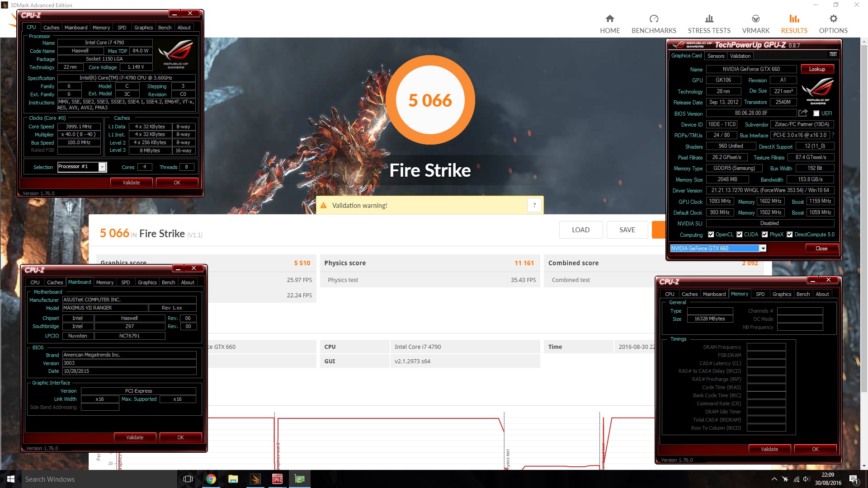Image resolution: width=868 pixels, height=488 pixels.
Task: Open File Explorer from the taskbar
Action: pos(233,479)
